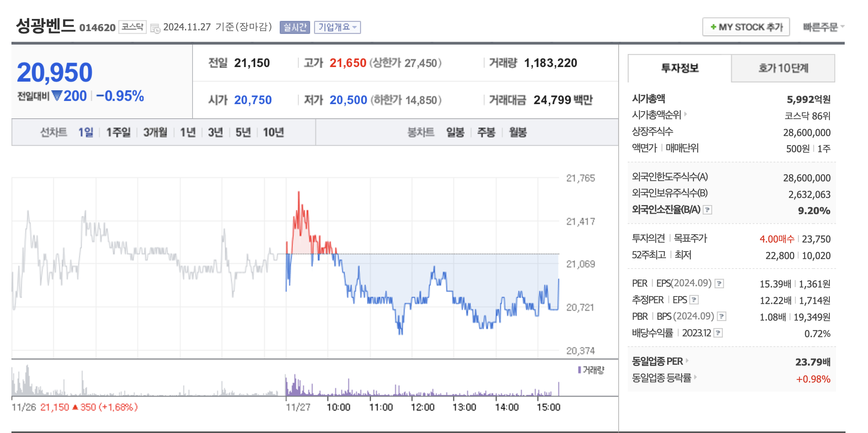
Task: Switch candle chart to 월봉 view
Action: (519, 133)
